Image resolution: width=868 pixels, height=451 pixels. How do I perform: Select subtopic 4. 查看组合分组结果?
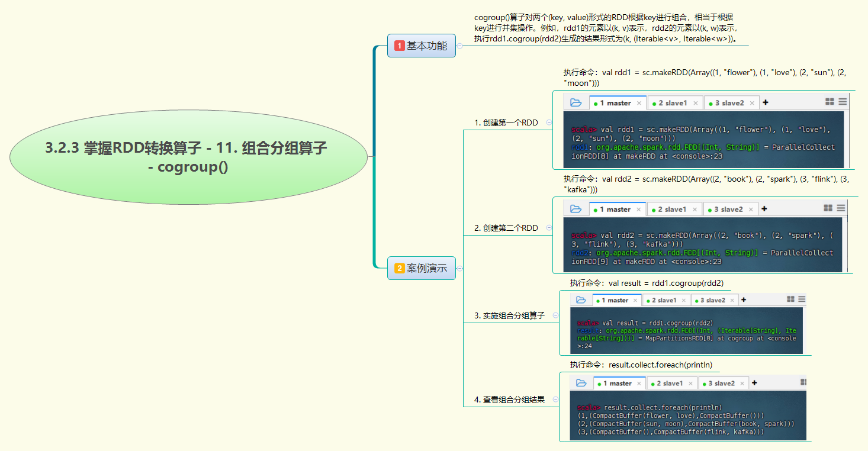[x=510, y=400]
